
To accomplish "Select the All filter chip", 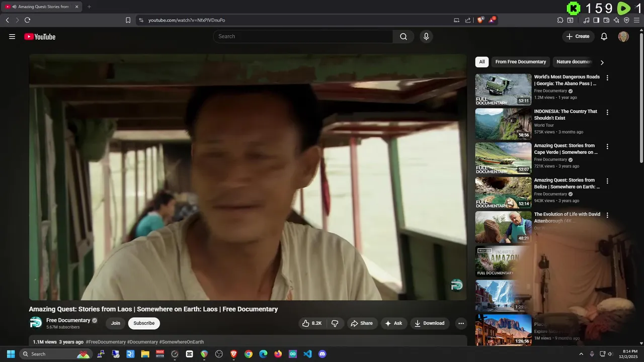I will pos(482,62).
